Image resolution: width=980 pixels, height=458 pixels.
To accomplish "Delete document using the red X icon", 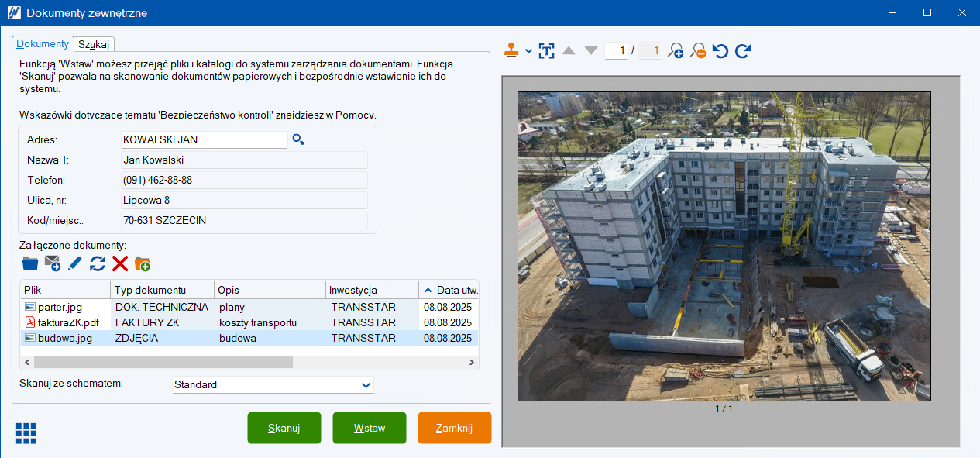I will pos(120,263).
